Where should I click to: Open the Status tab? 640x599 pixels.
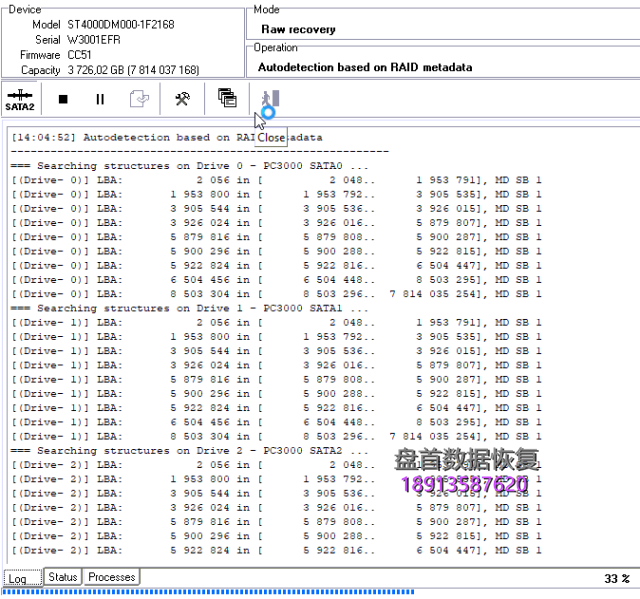pyautogui.click(x=62, y=577)
